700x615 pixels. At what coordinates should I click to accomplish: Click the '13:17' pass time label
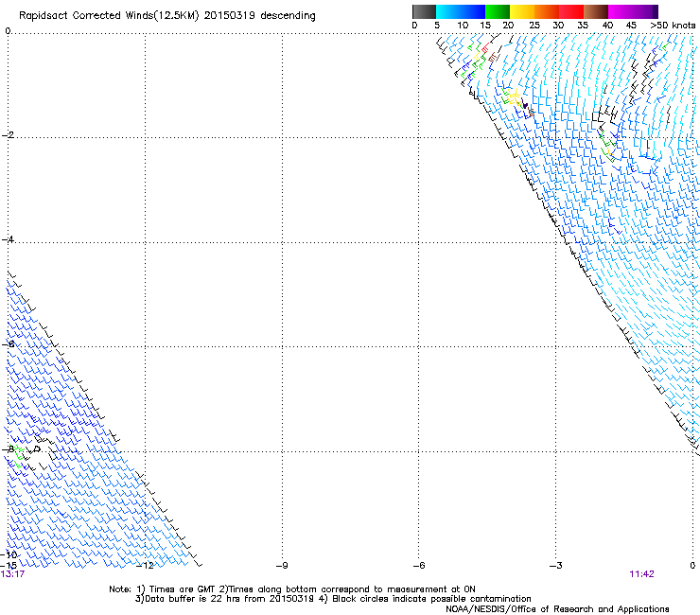coord(12,574)
